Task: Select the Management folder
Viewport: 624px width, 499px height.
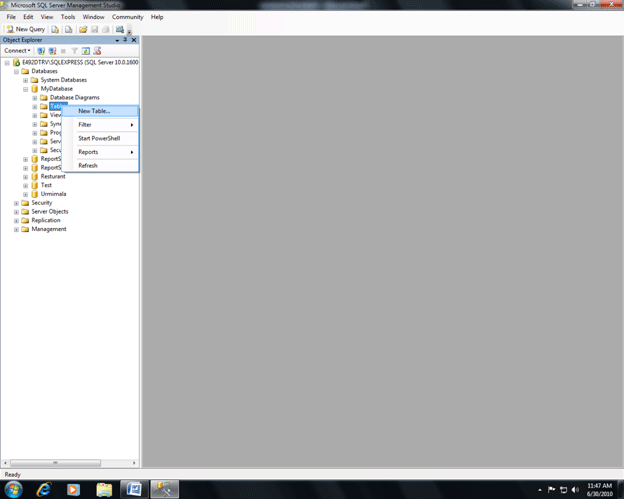Action: pyautogui.click(x=49, y=229)
